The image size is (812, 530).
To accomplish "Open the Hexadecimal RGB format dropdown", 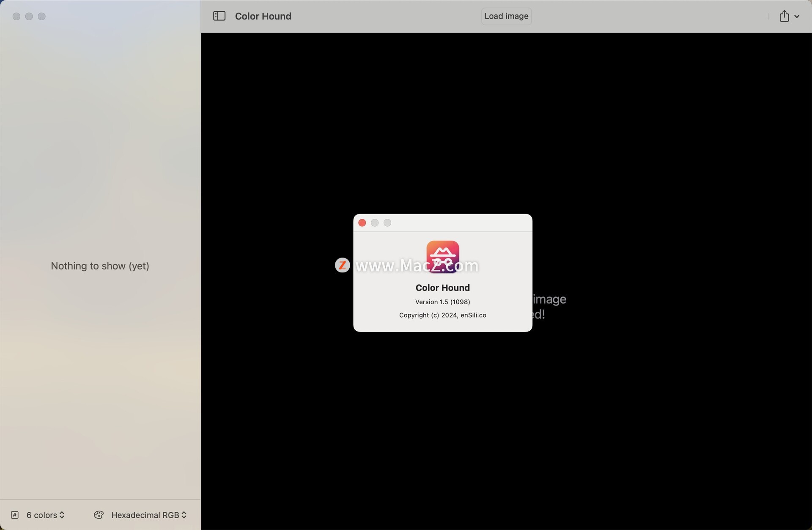I will 148,515.
